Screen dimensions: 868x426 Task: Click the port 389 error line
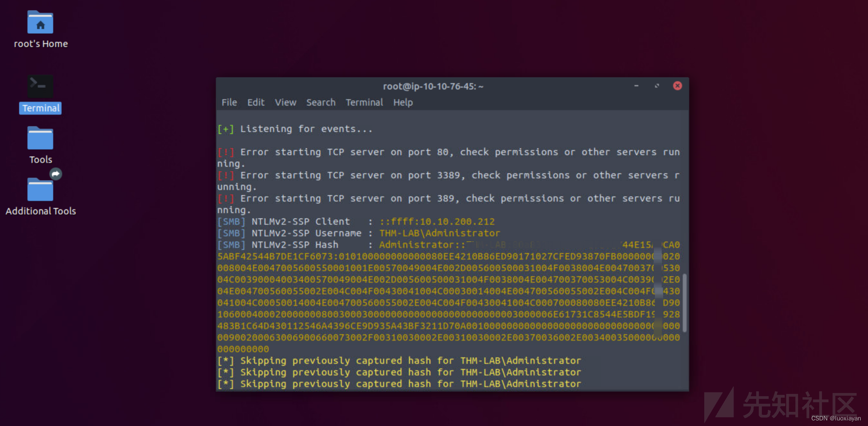point(448,204)
